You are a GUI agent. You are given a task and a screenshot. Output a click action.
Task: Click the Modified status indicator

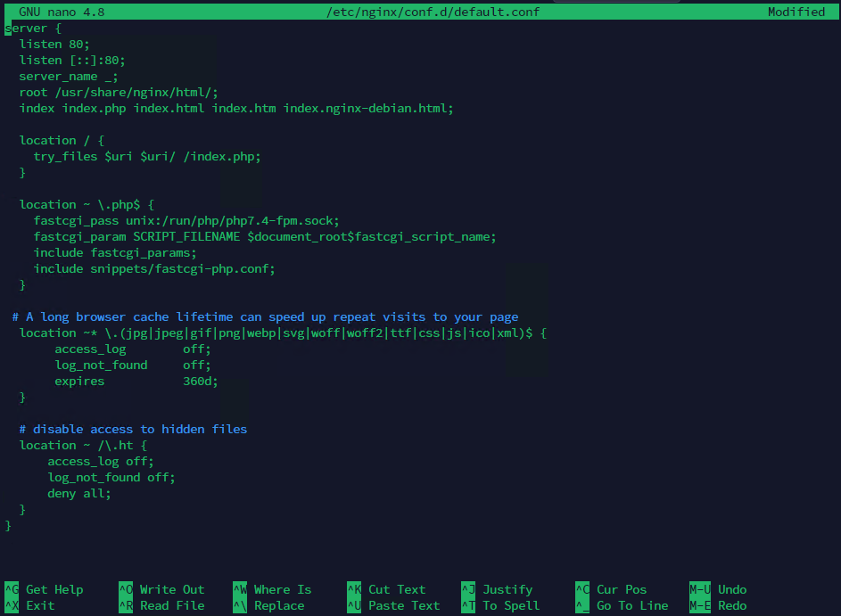pyautogui.click(x=796, y=12)
